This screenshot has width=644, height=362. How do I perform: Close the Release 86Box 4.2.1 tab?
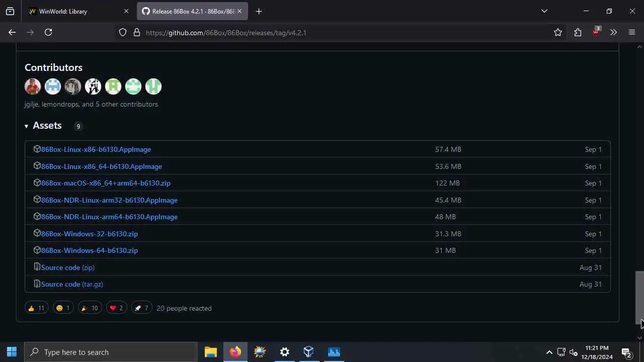[239, 11]
